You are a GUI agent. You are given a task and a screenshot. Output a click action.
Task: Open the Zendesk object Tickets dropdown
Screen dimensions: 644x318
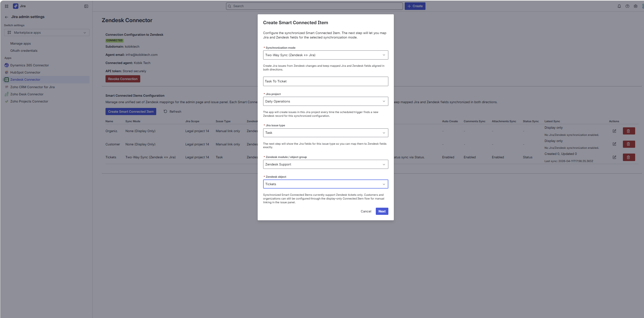[x=325, y=184]
